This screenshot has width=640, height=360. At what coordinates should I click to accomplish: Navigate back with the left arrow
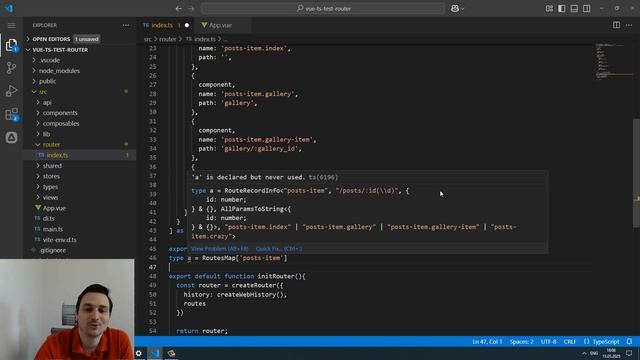click(x=178, y=9)
